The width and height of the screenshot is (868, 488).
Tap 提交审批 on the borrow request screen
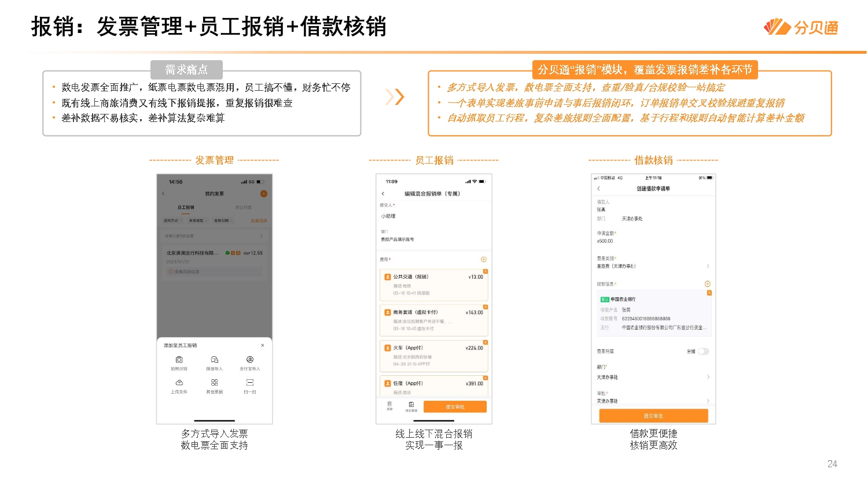(654, 416)
